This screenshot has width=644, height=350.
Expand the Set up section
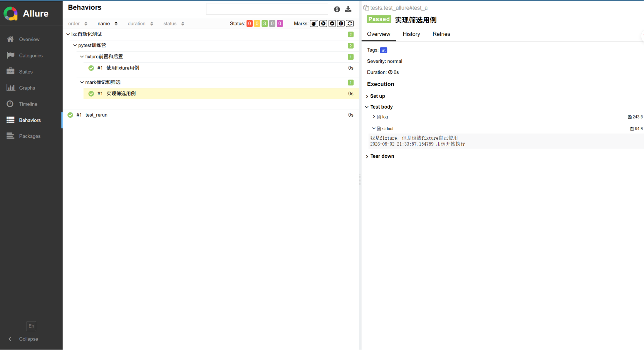[x=376, y=96]
